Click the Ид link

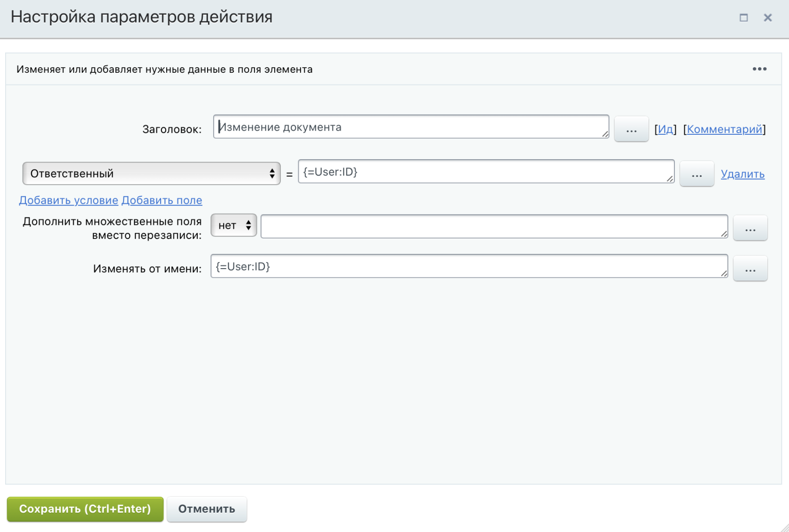pyautogui.click(x=665, y=129)
